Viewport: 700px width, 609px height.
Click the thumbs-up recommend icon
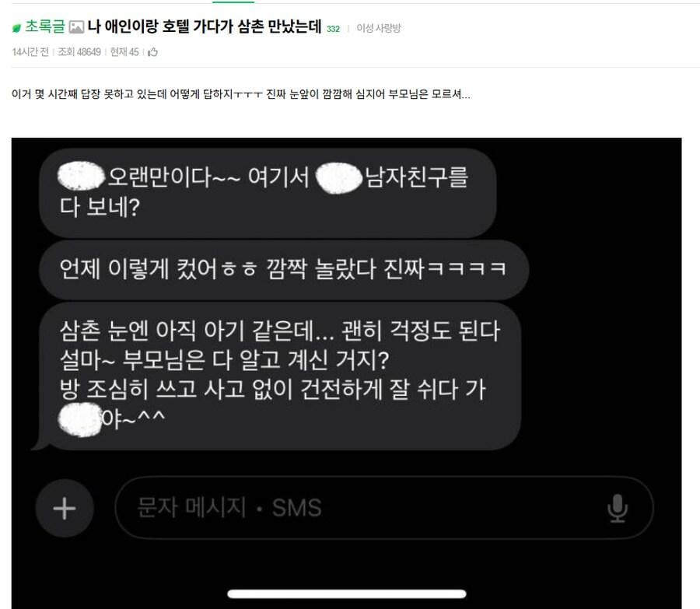coord(152,52)
